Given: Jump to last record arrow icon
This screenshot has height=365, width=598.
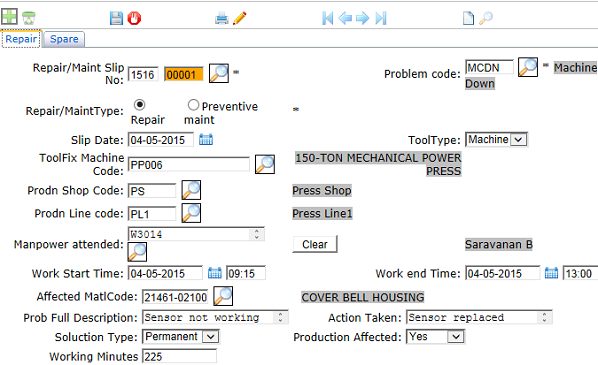Looking at the screenshot, I should coord(381,18).
